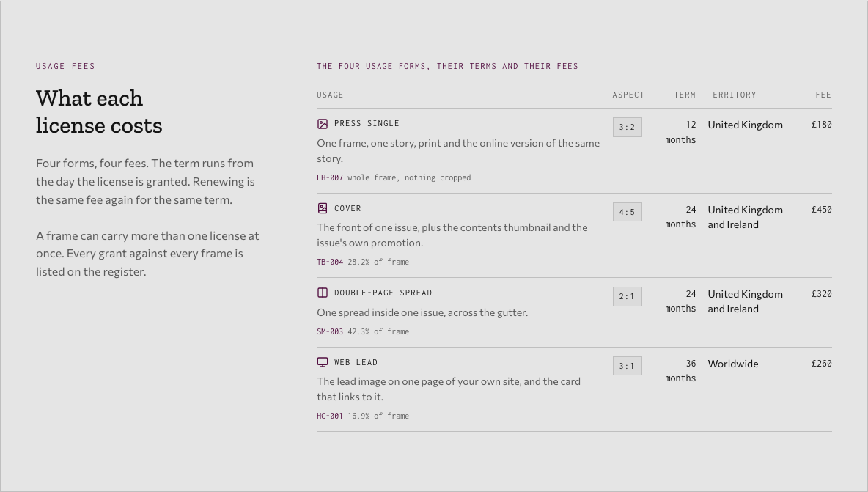Select the 3:2 aspect badge
This screenshot has height=492, width=868.
(x=628, y=128)
